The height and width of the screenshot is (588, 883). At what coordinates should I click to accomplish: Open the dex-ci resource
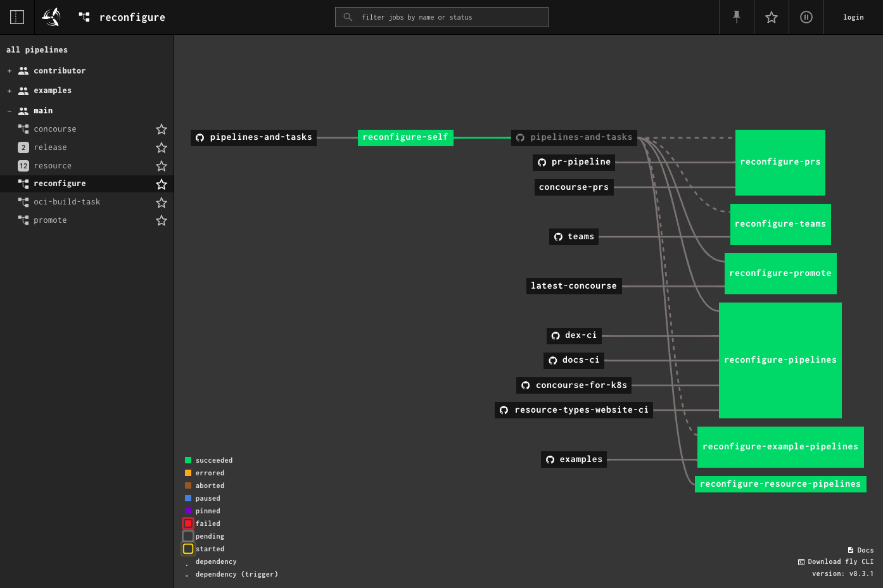[574, 335]
